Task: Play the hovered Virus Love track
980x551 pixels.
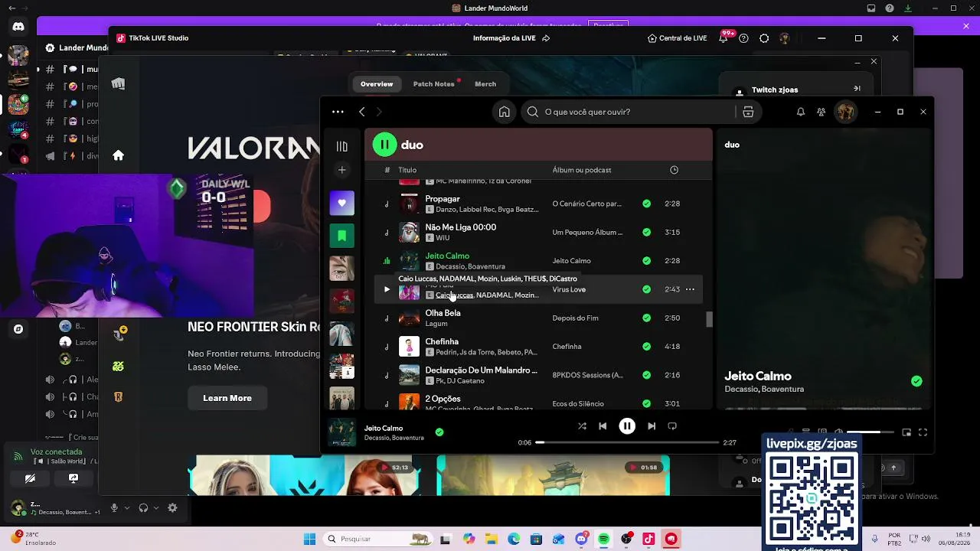Action: 387,289
